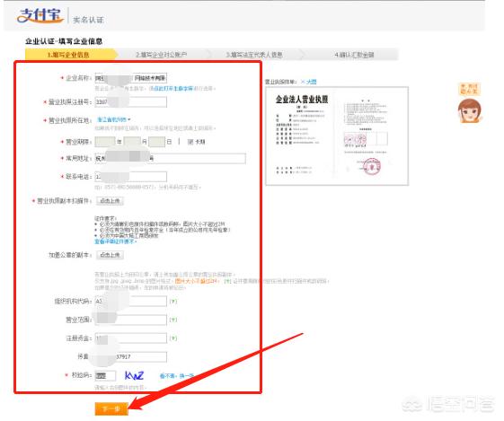The height and width of the screenshot is (421, 504).
Task: Focus the 校验码 captcha input box
Action: point(105,375)
